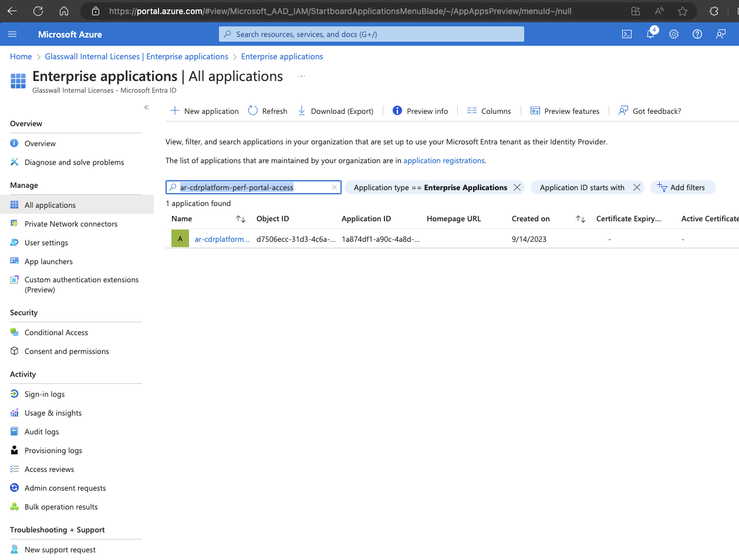Sort the list by Name column arrows
The height and width of the screenshot is (560, 739).
pyautogui.click(x=241, y=219)
